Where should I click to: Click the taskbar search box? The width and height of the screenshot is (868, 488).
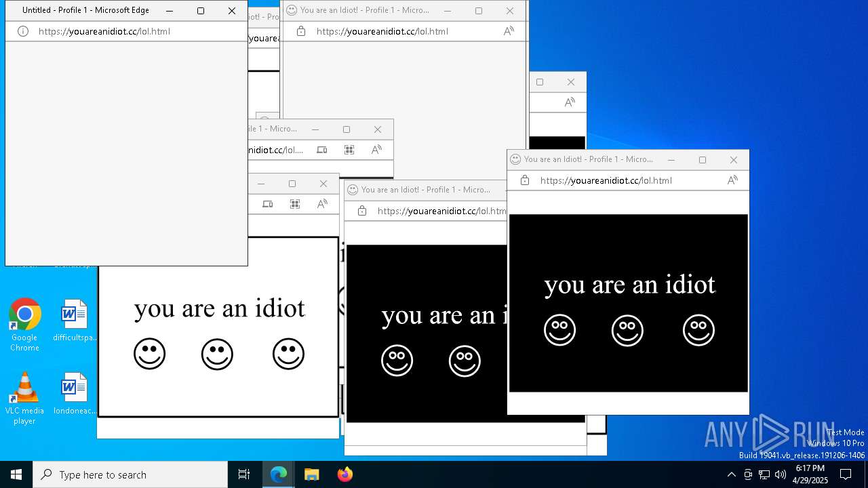[130, 474]
